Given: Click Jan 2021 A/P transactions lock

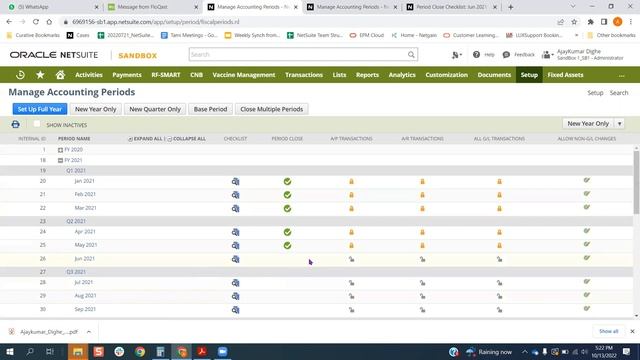Looking at the screenshot, I should [351, 182].
